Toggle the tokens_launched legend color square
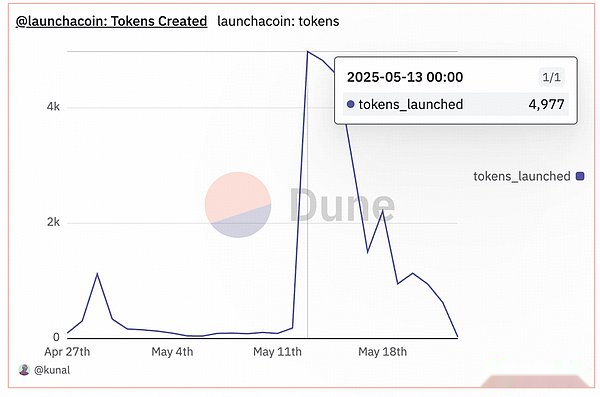600x397 pixels. coord(580,176)
